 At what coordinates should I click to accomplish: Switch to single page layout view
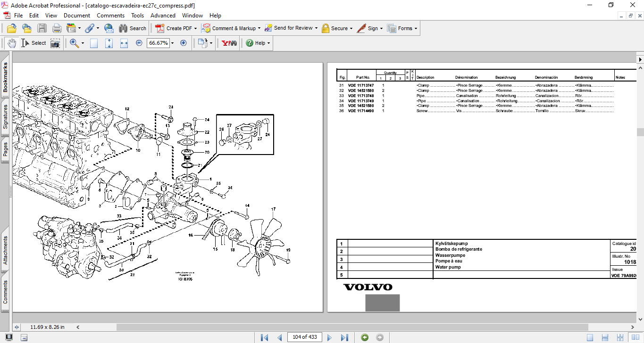click(x=590, y=337)
